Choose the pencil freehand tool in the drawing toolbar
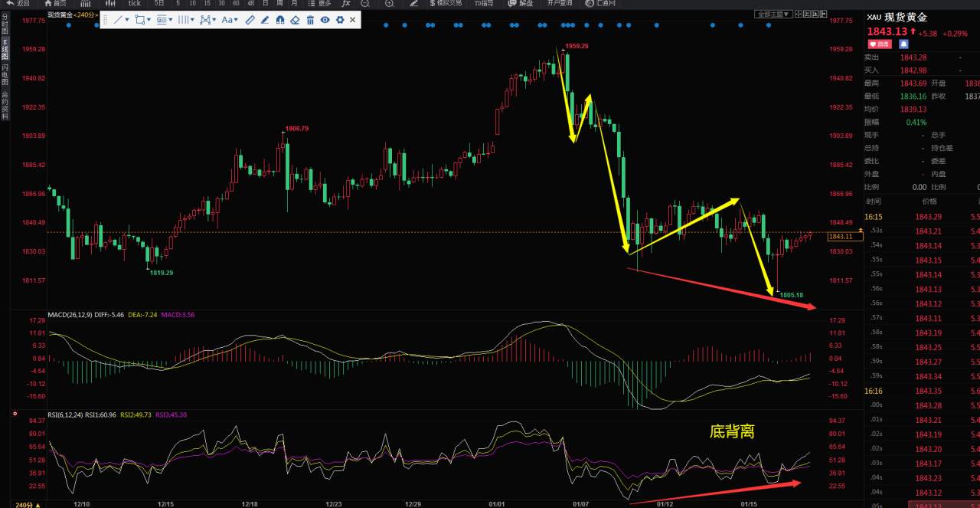This screenshot has height=508, width=980. click(x=265, y=20)
